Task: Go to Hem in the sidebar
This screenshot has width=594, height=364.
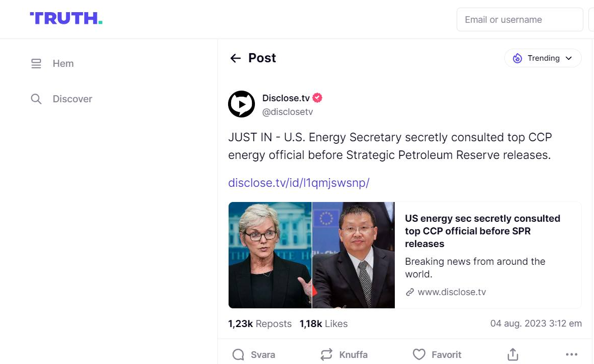Action: coord(63,64)
